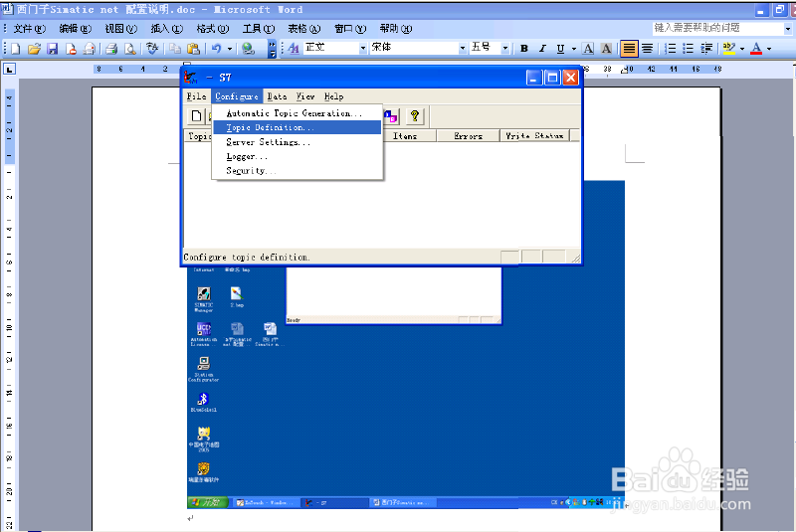Expand the Underline style arrow
Image resolution: width=796 pixels, height=532 pixels.
point(574,49)
